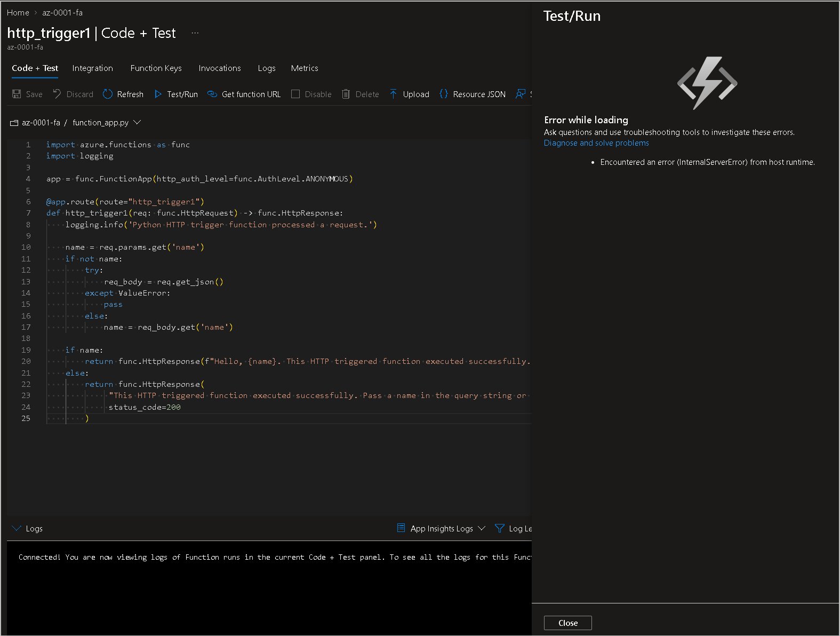Click the Resource JSON braces icon
This screenshot has width=840, height=636.
click(443, 94)
